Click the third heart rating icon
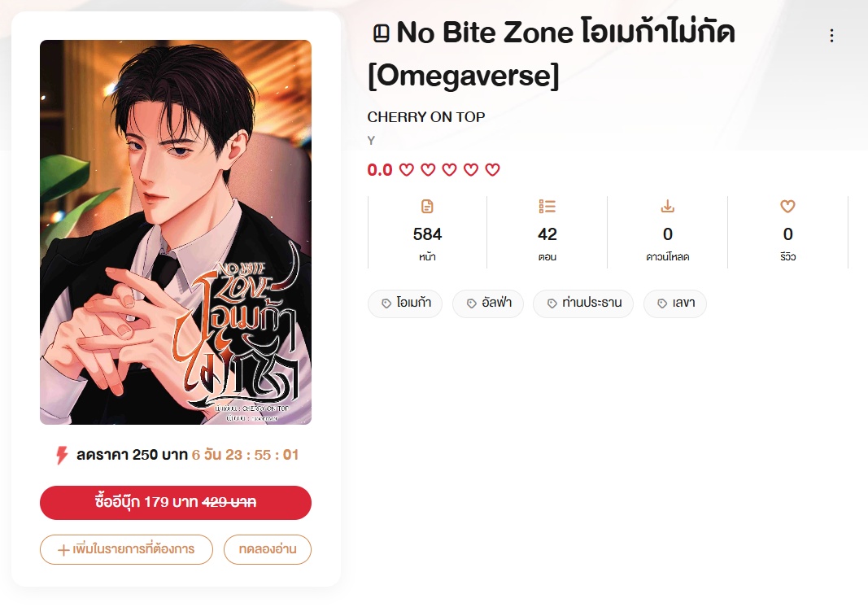868x607 pixels. click(x=450, y=169)
